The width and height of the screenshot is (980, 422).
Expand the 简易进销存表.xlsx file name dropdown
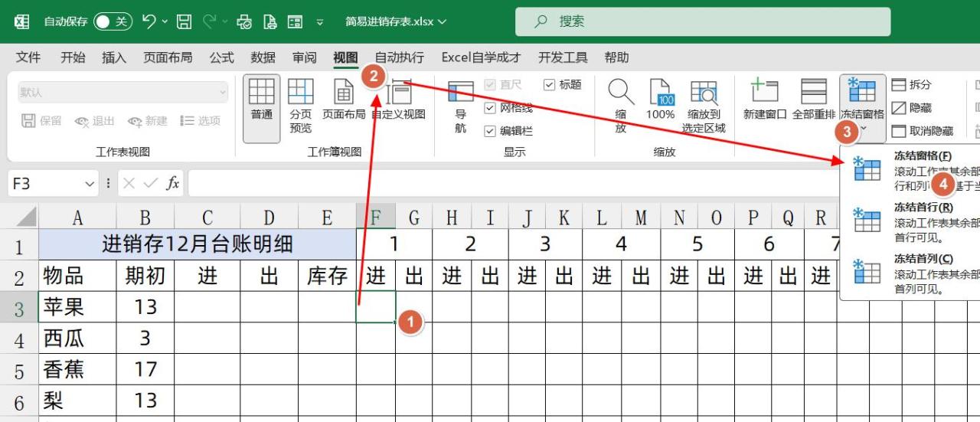click(443, 22)
